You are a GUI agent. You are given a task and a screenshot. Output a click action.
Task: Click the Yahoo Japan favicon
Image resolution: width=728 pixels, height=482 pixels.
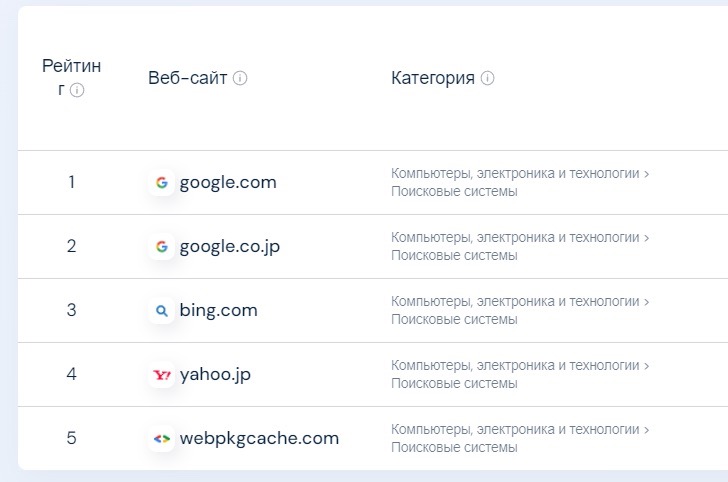162,375
